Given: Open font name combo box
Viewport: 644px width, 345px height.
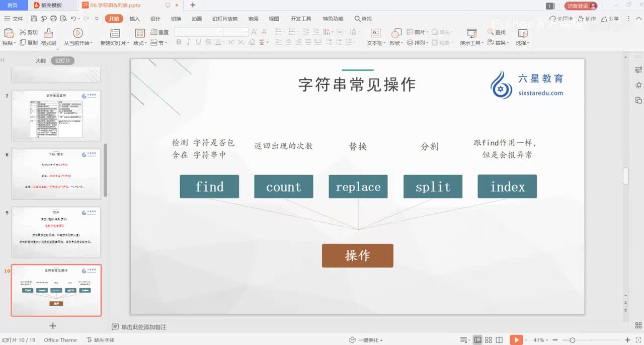Looking at the screenshot, I should click(198, 32).
